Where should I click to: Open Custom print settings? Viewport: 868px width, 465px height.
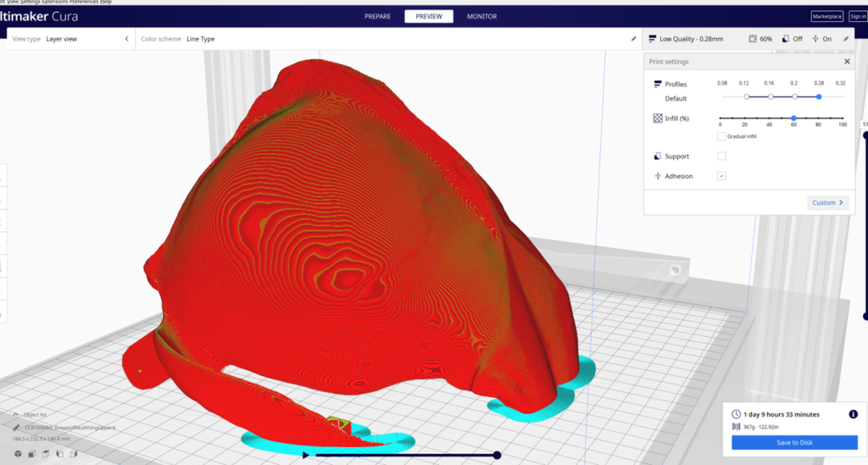[827, 202]
